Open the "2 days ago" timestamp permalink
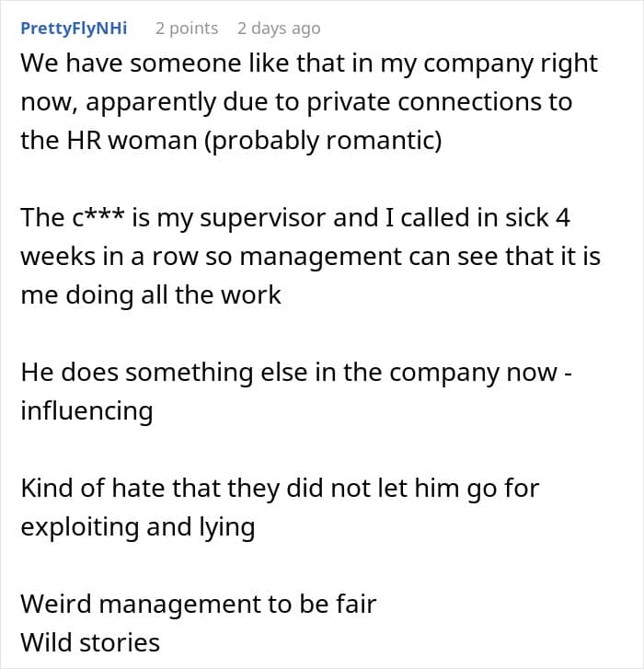Image resolution: width=644 pixels, height=669 pixels. pos(279,29)
